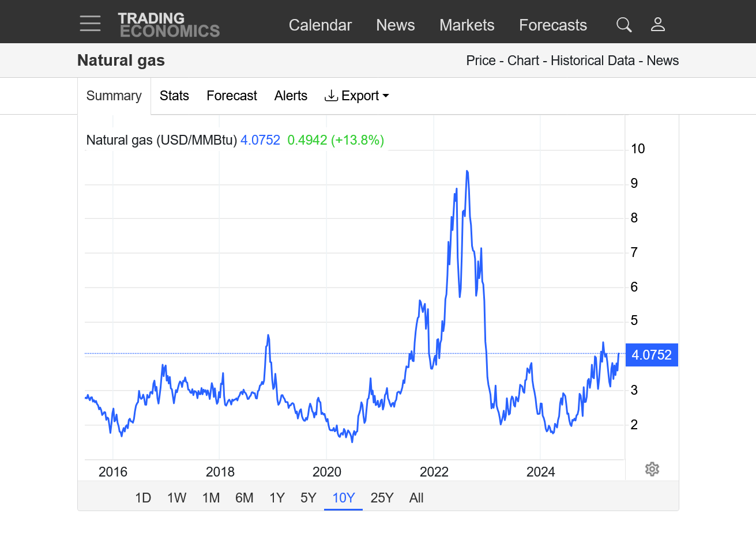Switch to the Forecast tab
756x533 pixels.
pos(232,96)
